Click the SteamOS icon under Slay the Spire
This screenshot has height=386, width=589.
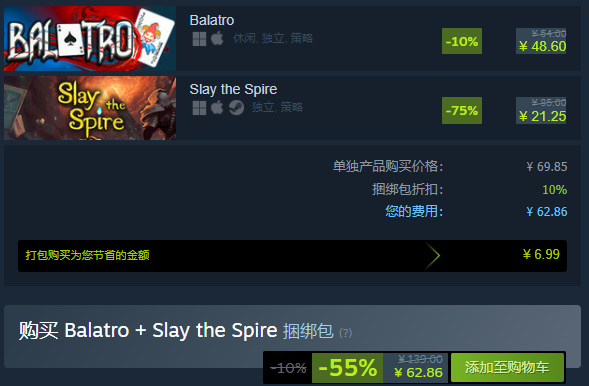point(236,108)
